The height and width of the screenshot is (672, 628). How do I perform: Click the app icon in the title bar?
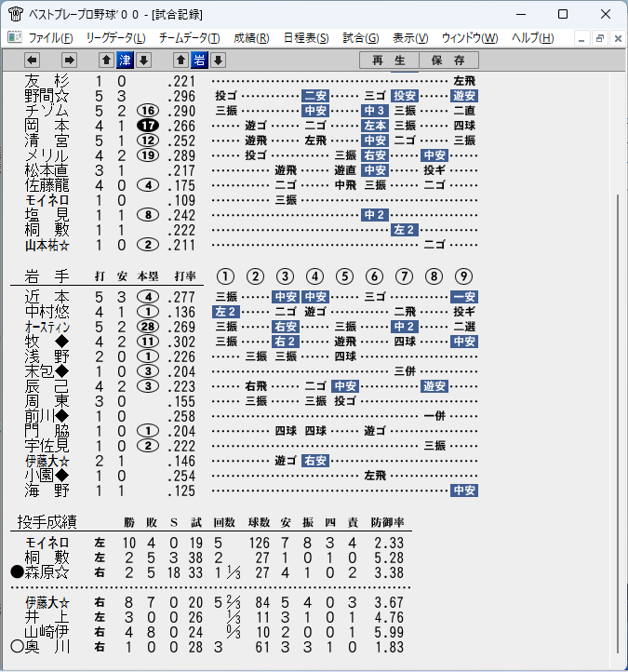(16, 14)
